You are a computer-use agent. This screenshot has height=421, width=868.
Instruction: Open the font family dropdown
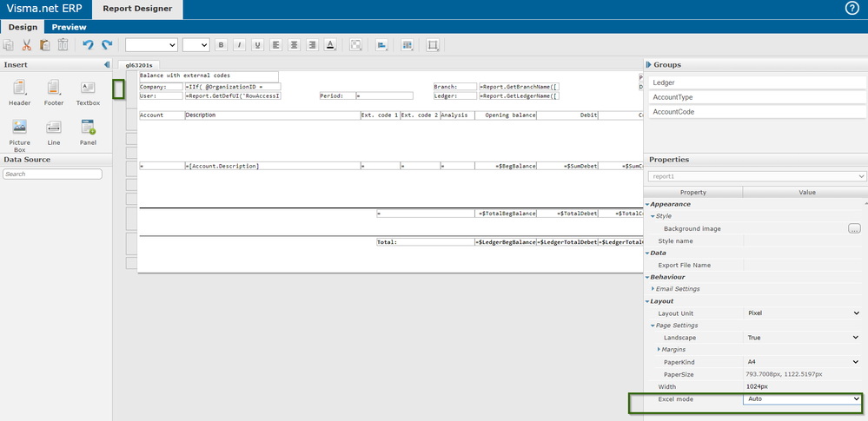pyautogui.click(x=151, y=45)
